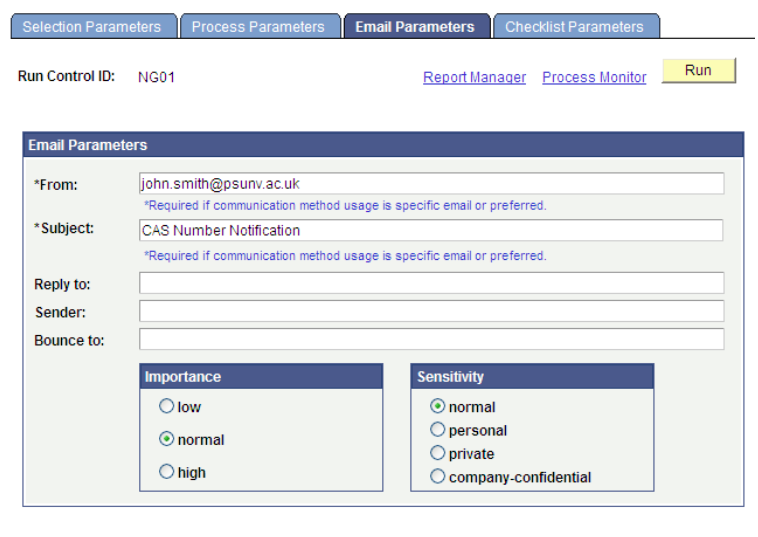This screenshot has width=758, height=537.
Task: Click the Sender label
Action: [x=60, y=313]
